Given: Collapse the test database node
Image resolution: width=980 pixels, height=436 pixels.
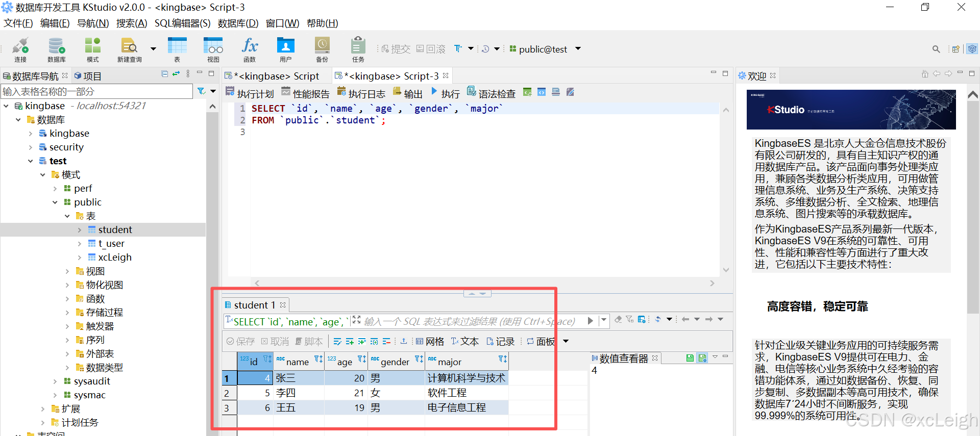Looking at the screenshot, I should click(30, 161).
